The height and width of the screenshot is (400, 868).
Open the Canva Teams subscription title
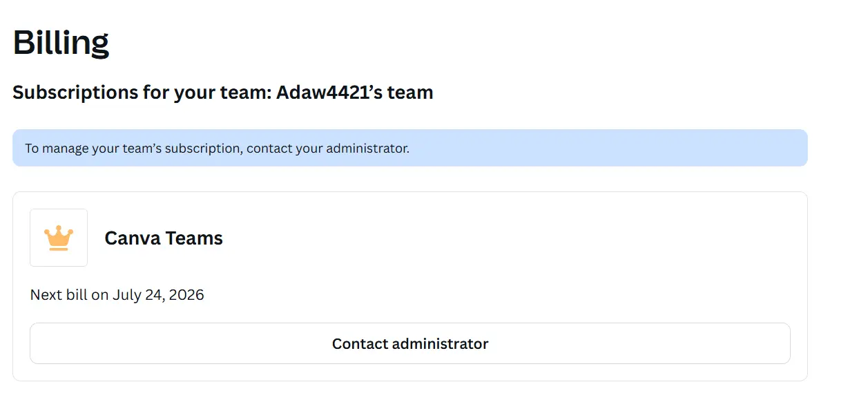[164, 238]
